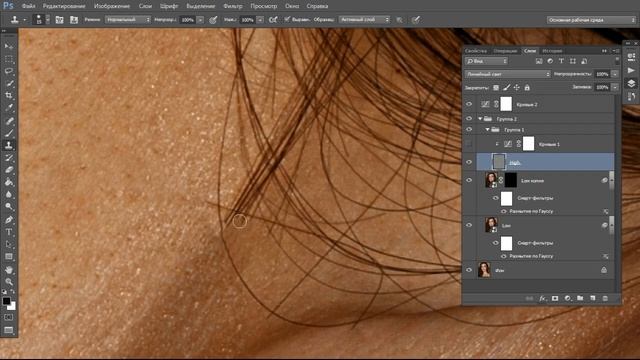Select the Lasso tool
This screenshot has height=360, width=640.
point(9,71)
